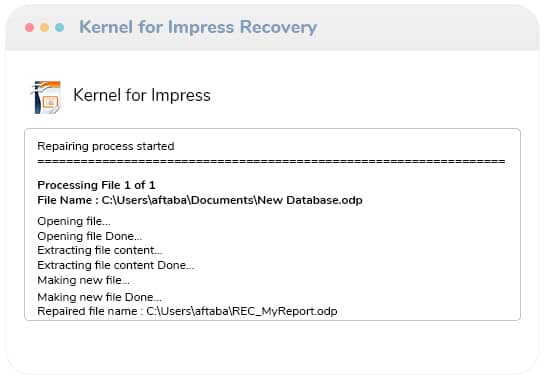Image resolution: width=545 pixels, height=380 pixels.
Task: Minimize the window using the yellow dot
Action: pyautogui.click(x=44, y=27)
